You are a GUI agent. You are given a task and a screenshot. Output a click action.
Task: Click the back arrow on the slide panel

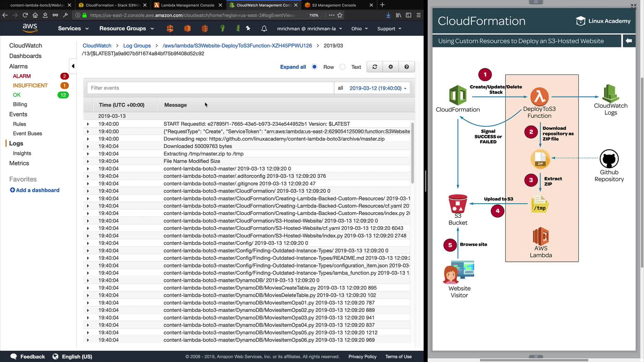629,41
